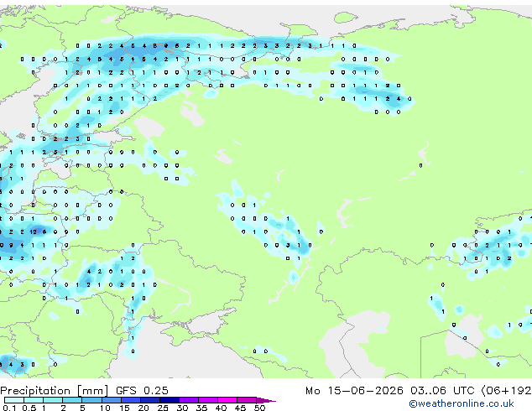Select the 0.1–0.5 mm palest legend swatch
532x411 pixels.
[14, 400]
